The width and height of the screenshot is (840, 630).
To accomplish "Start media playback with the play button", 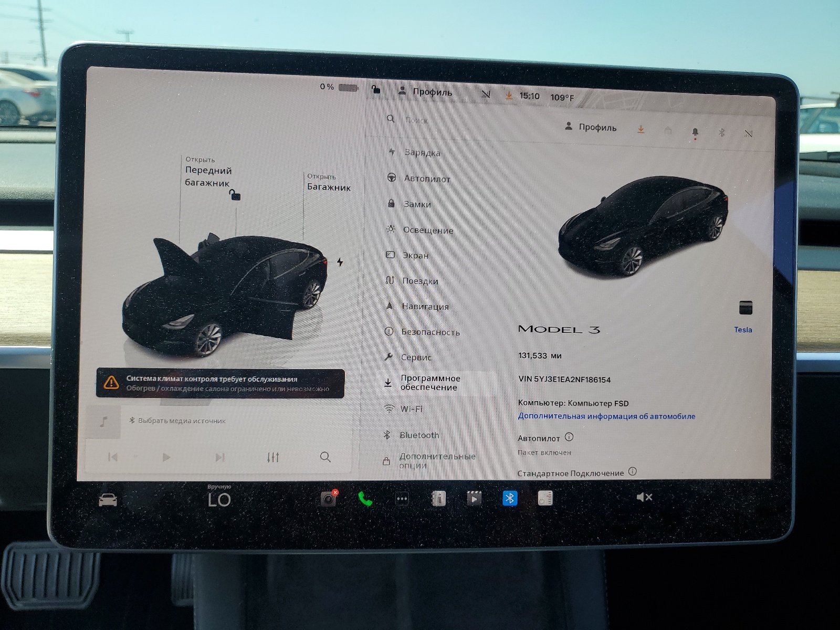I will [x=166, y=457].
